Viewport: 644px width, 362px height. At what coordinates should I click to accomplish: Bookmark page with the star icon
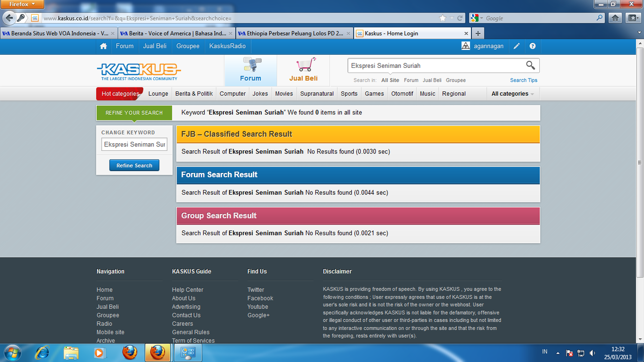click(442, 18)
